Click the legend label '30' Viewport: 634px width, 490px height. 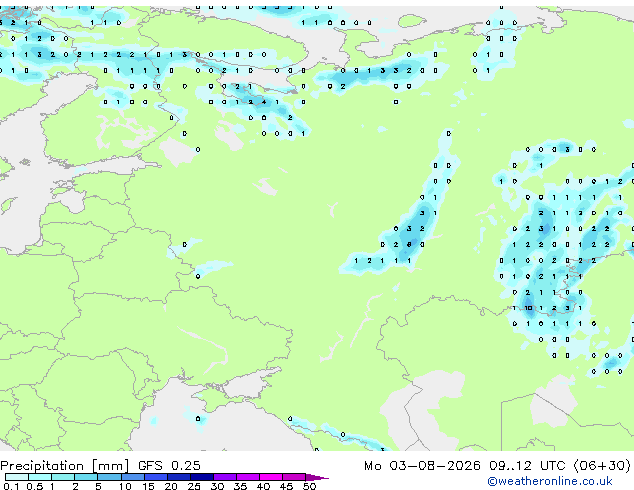[x=217, y=486]
